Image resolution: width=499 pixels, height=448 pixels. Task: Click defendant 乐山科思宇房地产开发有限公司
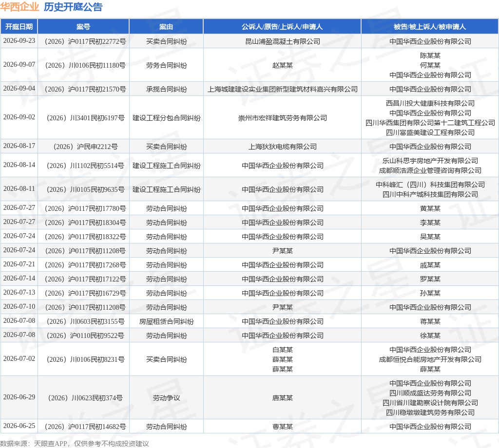tap(430, 161)
